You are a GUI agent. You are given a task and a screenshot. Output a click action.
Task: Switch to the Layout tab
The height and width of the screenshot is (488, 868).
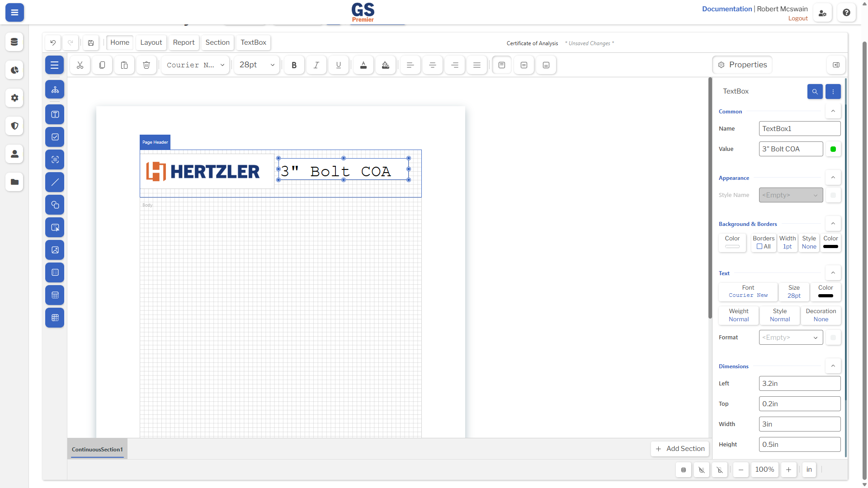point(151,42)
